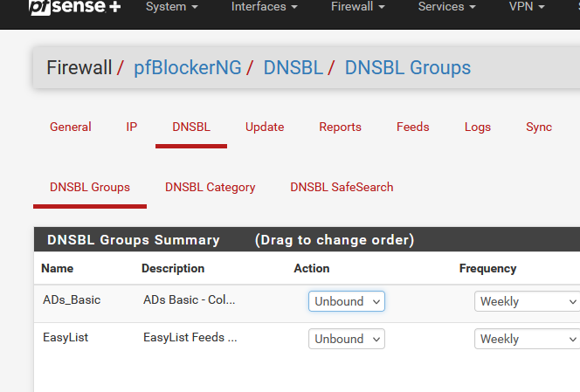
Task: Open the Services dropdown menu
Action: [447, 7]
